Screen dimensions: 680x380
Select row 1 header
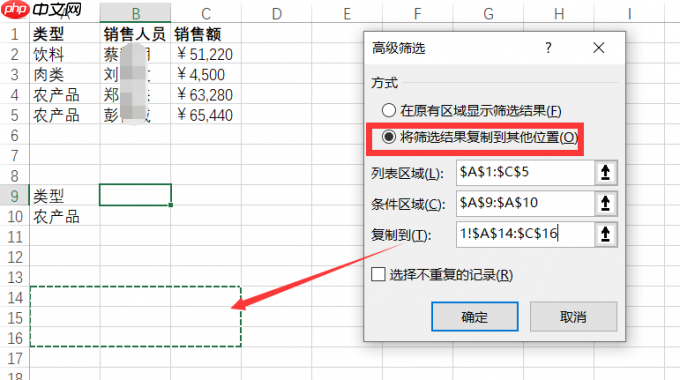15,34
